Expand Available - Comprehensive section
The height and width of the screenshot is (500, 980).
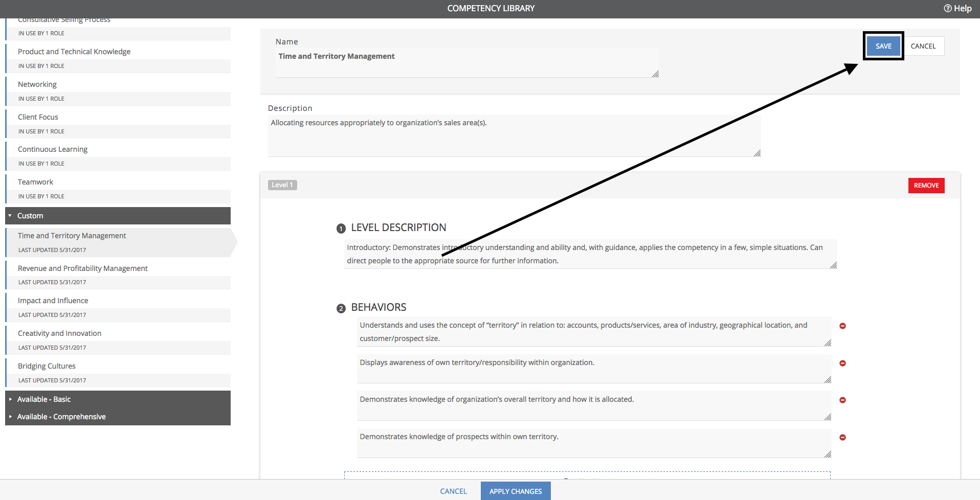pyautogui.click(x=118, y=417)
